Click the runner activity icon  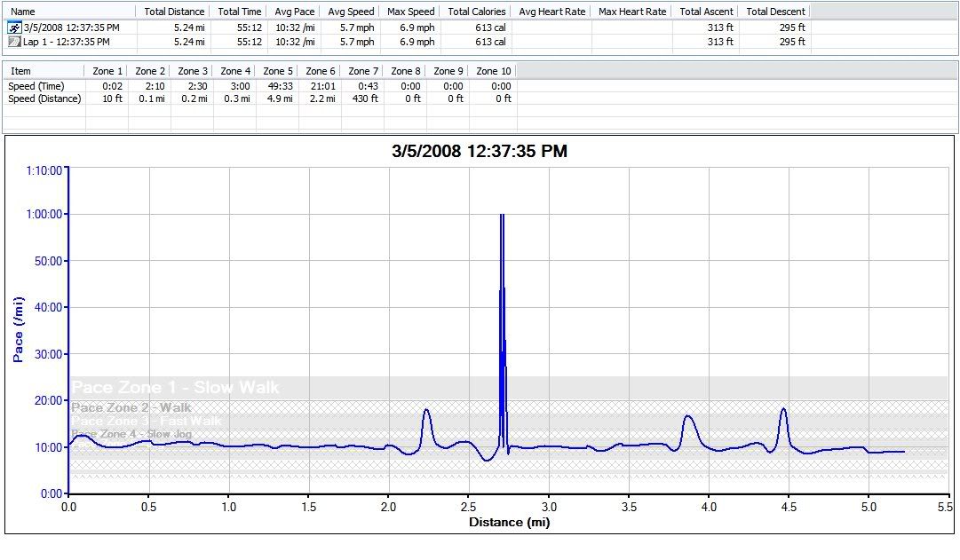click(14, 28)
